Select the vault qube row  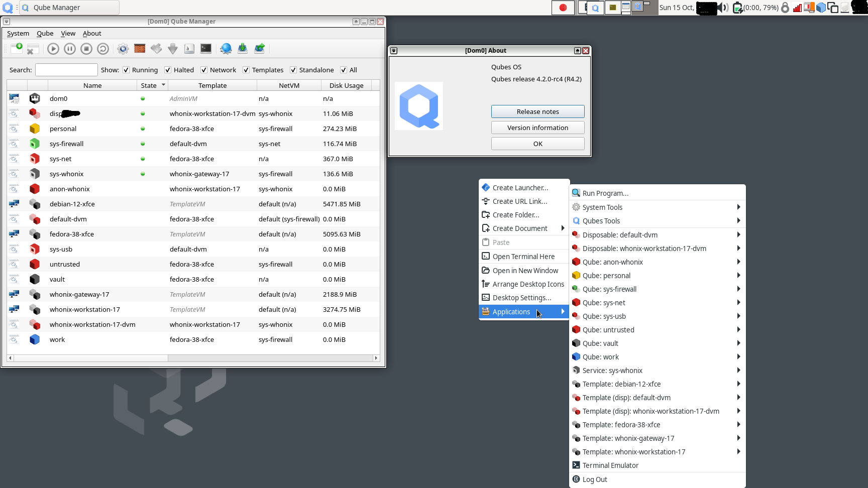tap(193, 279)
